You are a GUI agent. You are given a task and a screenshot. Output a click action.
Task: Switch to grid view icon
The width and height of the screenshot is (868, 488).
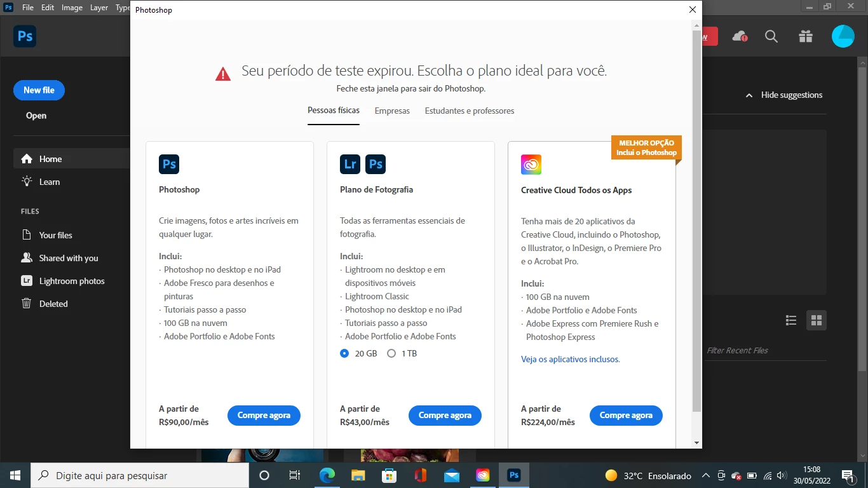click(817, 320)
